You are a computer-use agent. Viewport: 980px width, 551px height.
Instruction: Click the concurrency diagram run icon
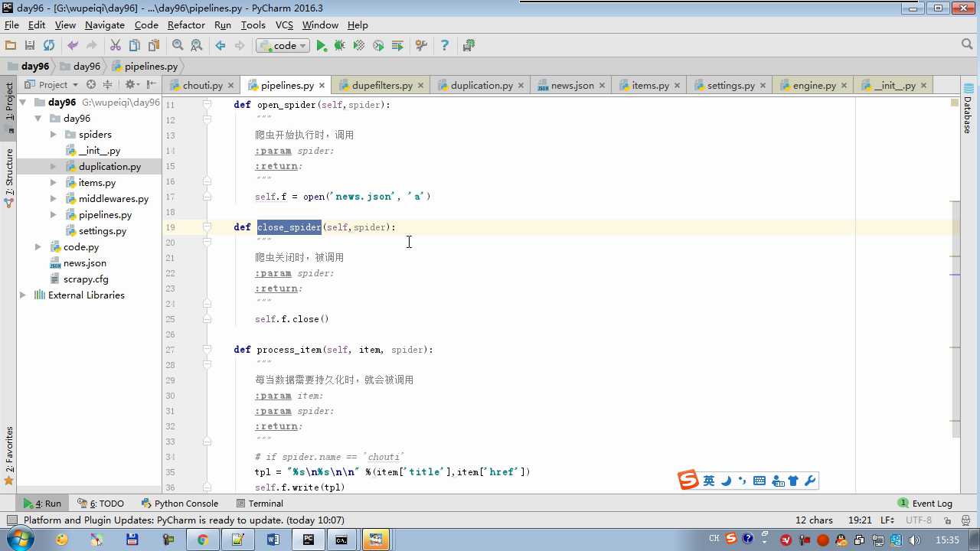tap(397, 46)
